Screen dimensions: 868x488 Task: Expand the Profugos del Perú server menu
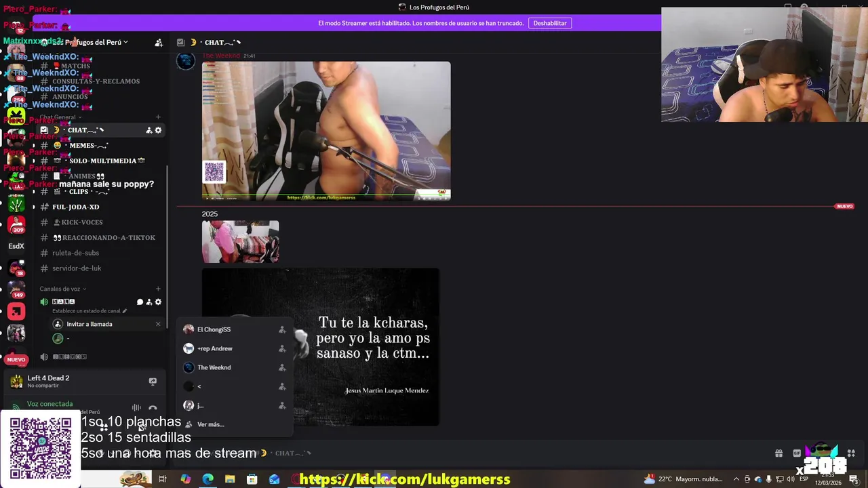(125, 42)
